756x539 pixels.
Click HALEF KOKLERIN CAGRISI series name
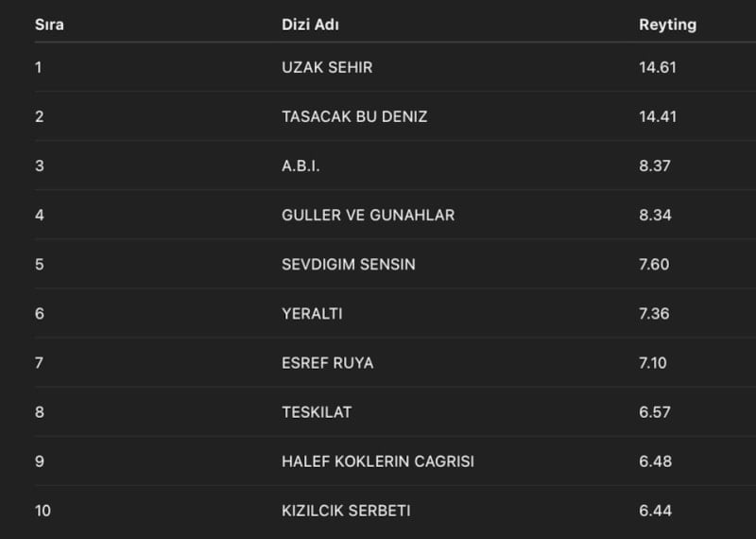pyautogui.click(x=378, y=461)
